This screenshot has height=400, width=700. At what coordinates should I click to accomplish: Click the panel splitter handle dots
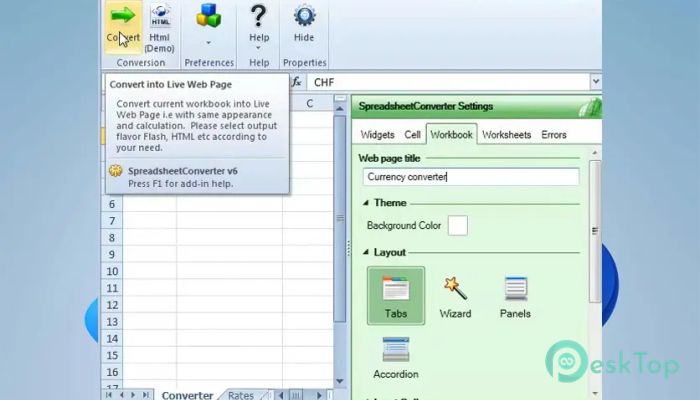[x=348, y=248]
